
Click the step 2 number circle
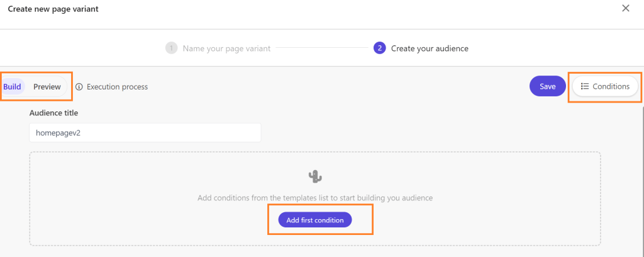(379, 49)
